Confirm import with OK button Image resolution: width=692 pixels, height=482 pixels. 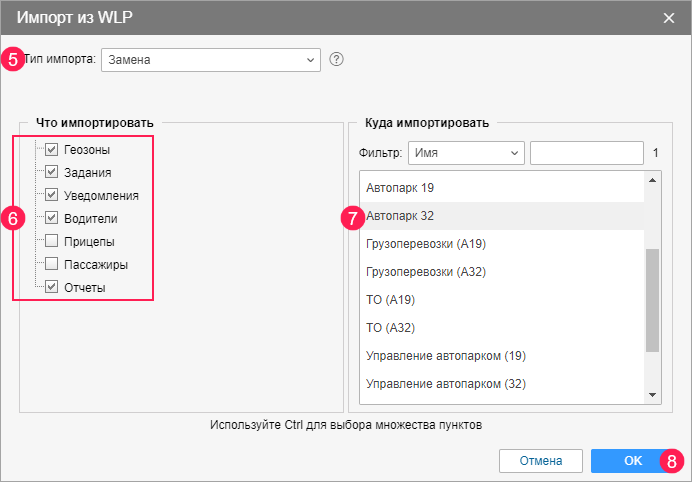point(632,461)
